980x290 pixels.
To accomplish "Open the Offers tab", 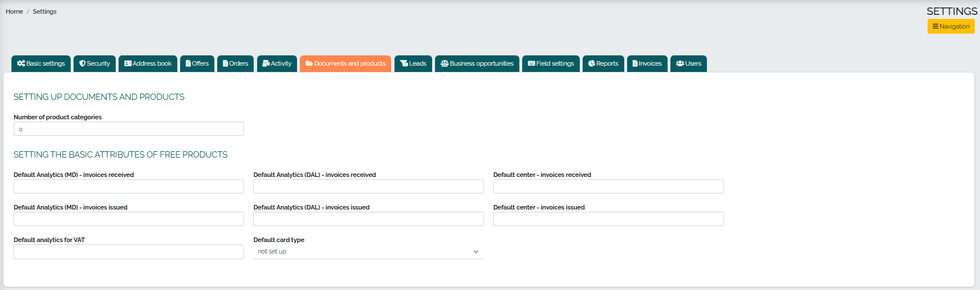I will 197,64.
